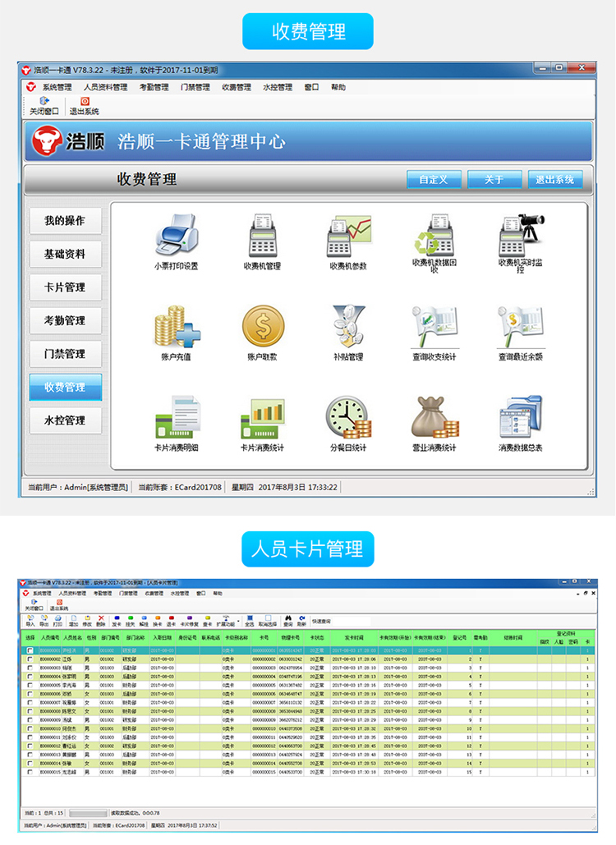The height and width of the screenshot is (845, 616).
Task: Tick checkbox for row B00000013
Action: pos(30,755)
